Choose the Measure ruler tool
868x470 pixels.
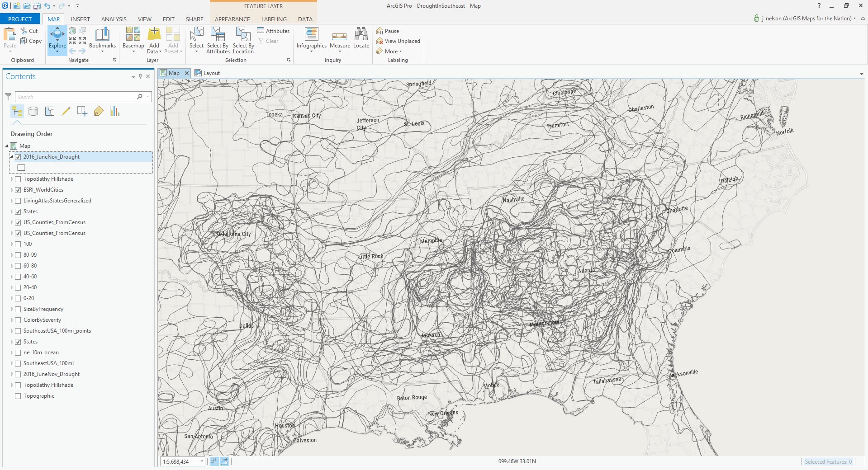(x=340, y=35)
